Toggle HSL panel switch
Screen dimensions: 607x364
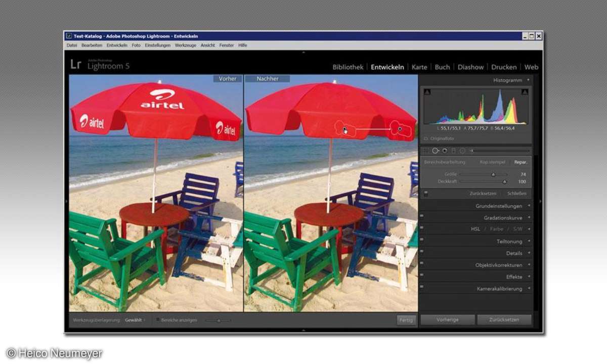421,229
